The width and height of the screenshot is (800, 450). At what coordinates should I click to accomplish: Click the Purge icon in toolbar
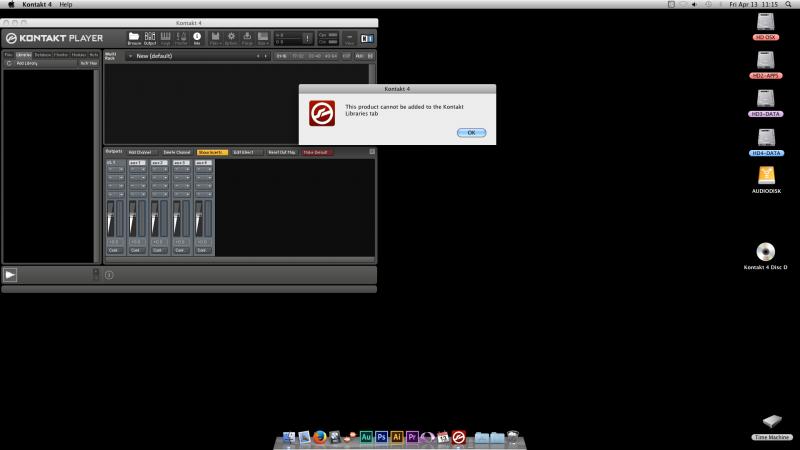coord(247,38)
